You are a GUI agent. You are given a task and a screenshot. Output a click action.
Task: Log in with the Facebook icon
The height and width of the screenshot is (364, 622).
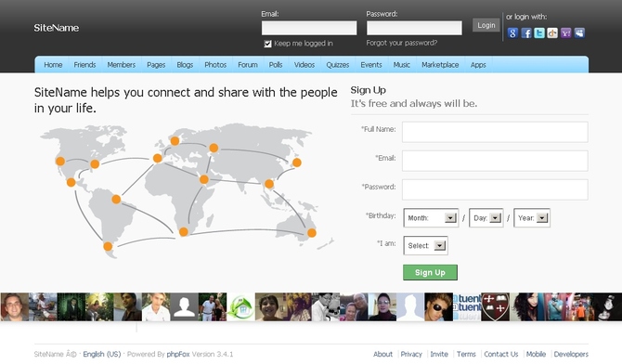click(526, 32)
